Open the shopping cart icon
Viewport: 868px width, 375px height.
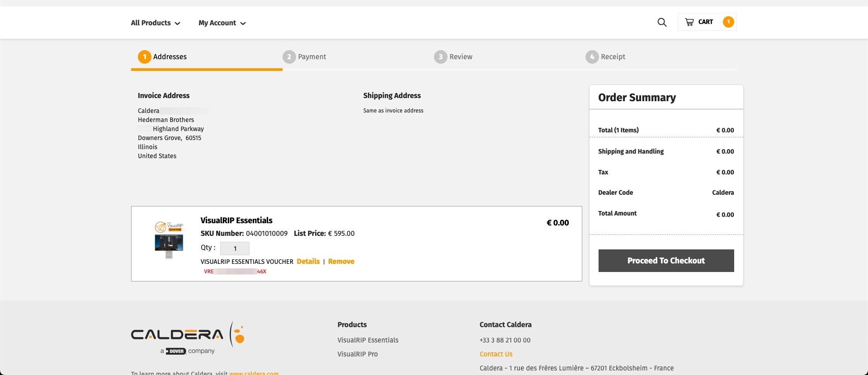coord(689,22)
